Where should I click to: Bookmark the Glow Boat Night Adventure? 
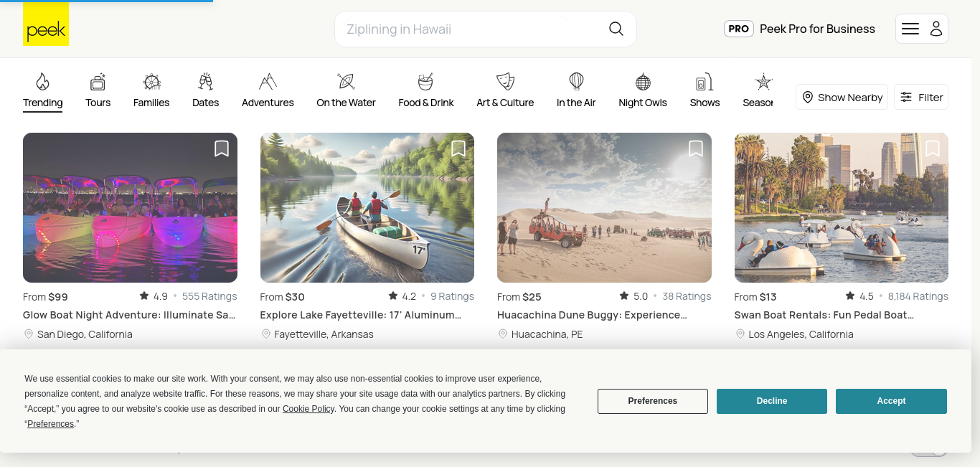pos(222,148)
